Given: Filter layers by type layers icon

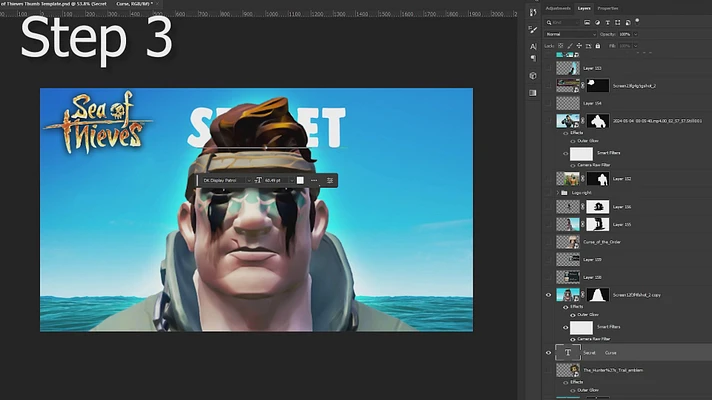Looking at the screenshot, I should (x=608, y=22).
